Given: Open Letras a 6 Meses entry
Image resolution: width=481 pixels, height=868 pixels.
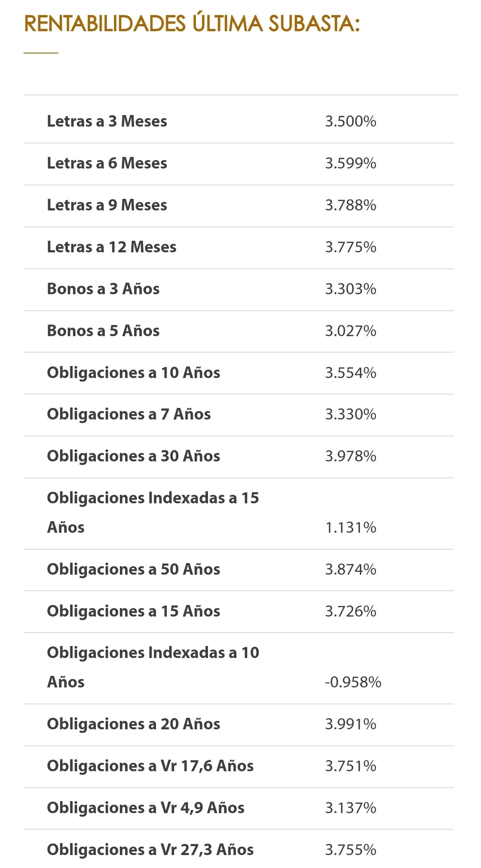Looking at the screenshot, I should coord(239,164).
